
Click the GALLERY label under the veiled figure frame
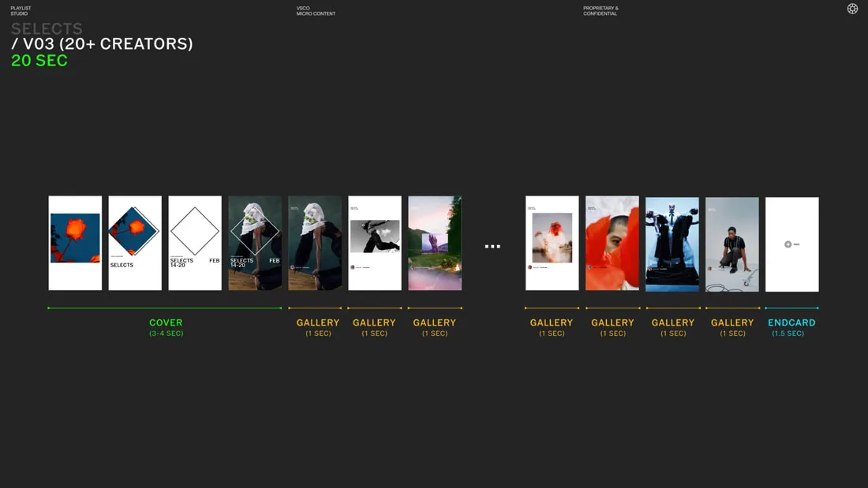[x=318, y=322]
